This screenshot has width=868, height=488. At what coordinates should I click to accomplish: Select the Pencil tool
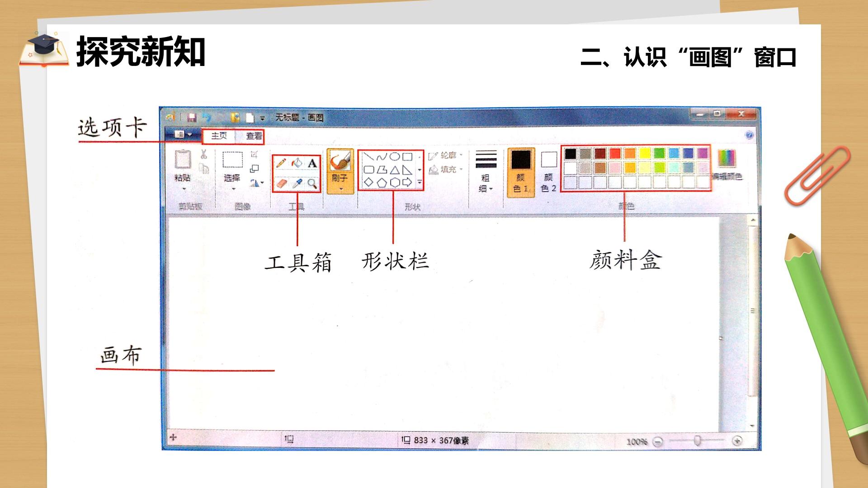[281, 163]
